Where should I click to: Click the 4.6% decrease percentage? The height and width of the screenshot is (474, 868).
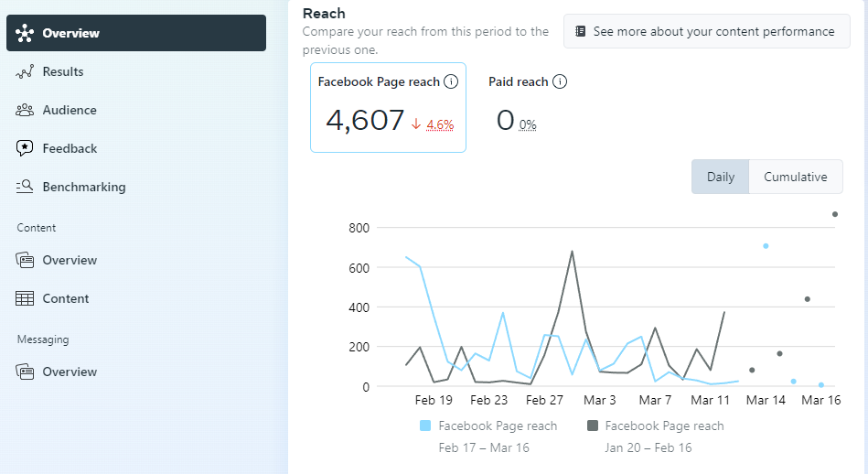(x=440, y=125)
